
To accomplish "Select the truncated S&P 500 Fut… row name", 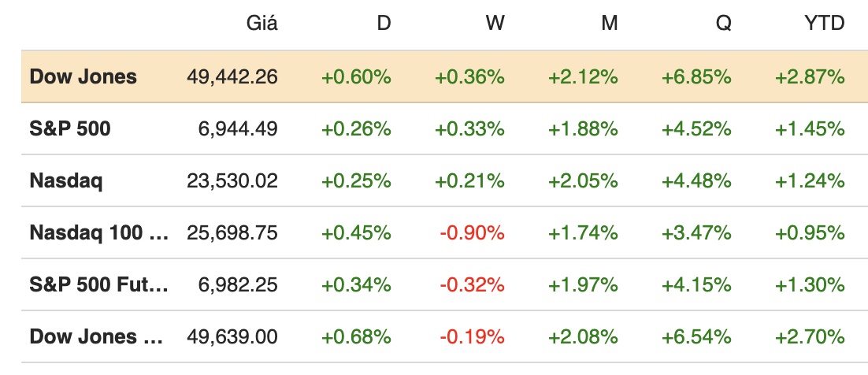I will coord(98,284).
